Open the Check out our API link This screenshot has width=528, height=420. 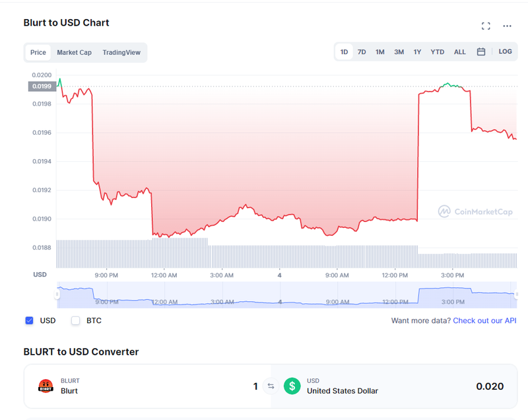click(x=484, y=321)
